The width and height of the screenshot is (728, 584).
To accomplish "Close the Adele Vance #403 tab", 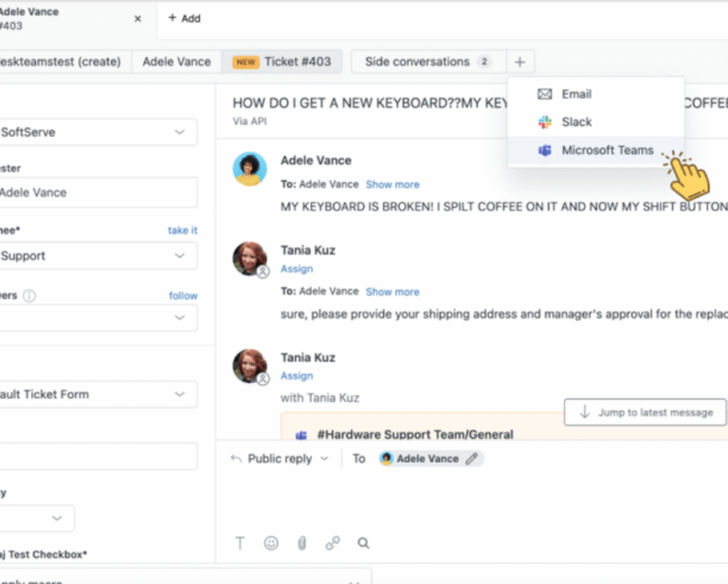I will (137, 19).
